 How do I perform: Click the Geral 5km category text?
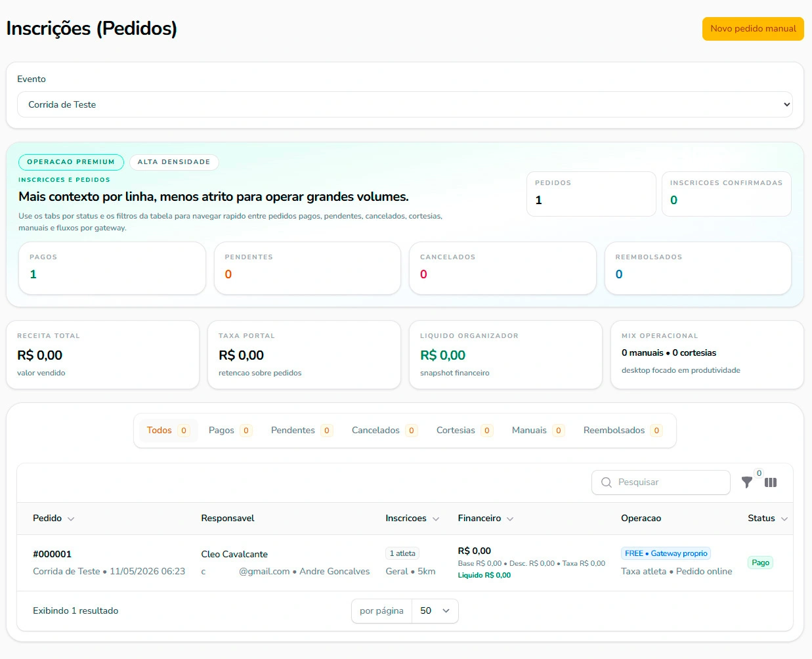point(410,572)
